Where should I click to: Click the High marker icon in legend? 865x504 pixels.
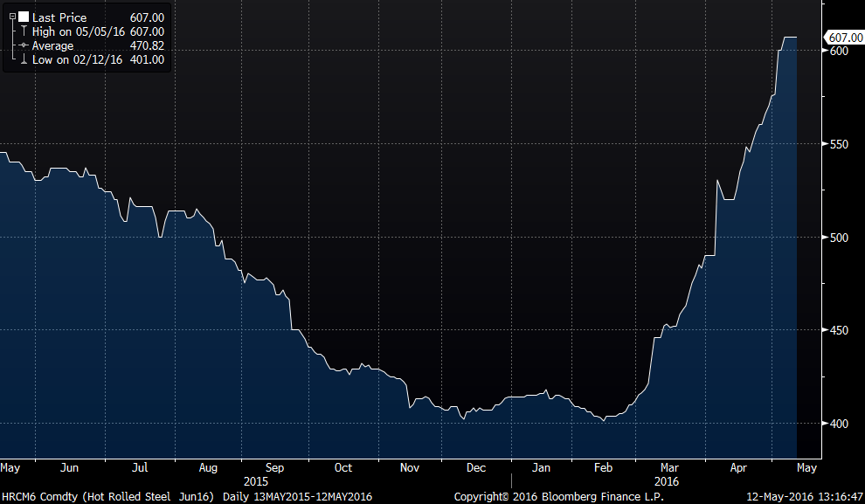coord(23,31)
